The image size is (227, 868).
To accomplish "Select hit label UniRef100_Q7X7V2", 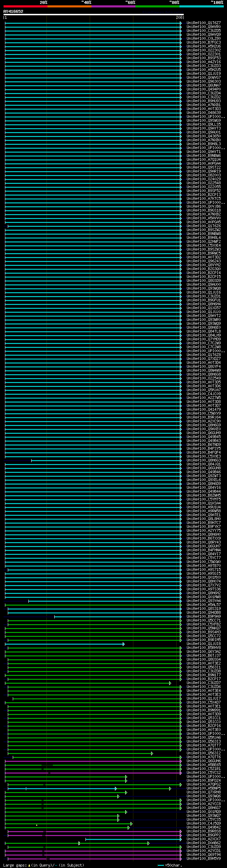I will click(x=204, y=585).
